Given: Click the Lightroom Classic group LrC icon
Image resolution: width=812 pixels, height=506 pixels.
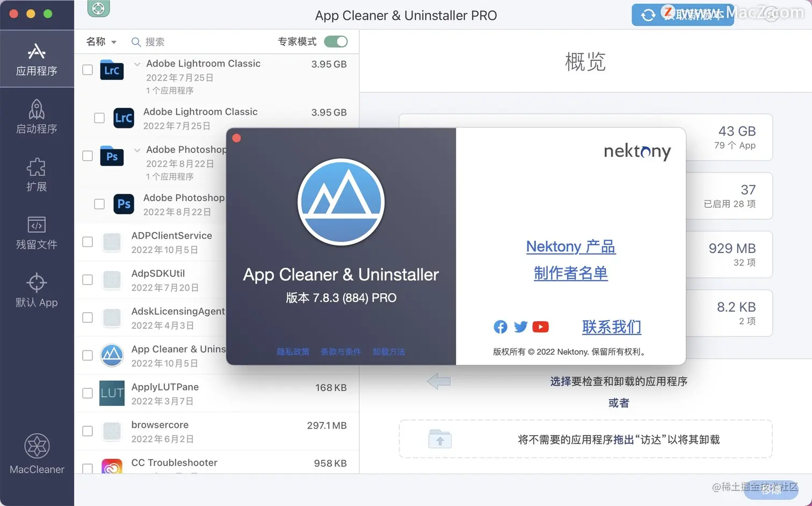Looking at the screenshot, I should click(112, 70).
